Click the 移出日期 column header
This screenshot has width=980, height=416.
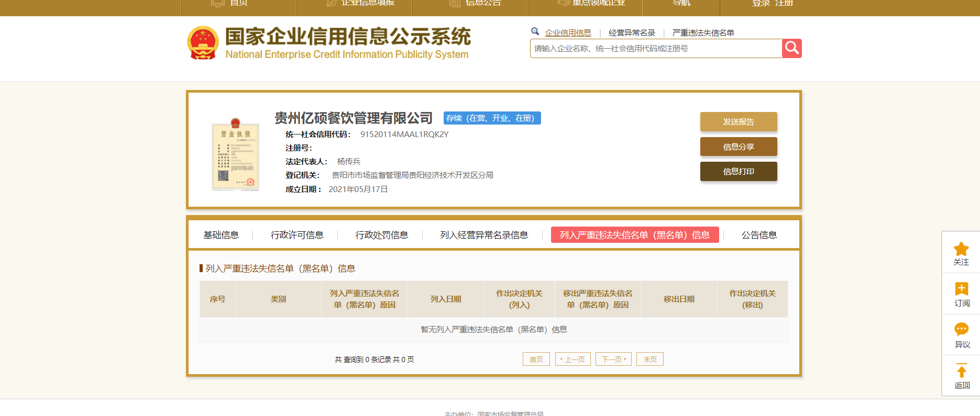(679, 299)
